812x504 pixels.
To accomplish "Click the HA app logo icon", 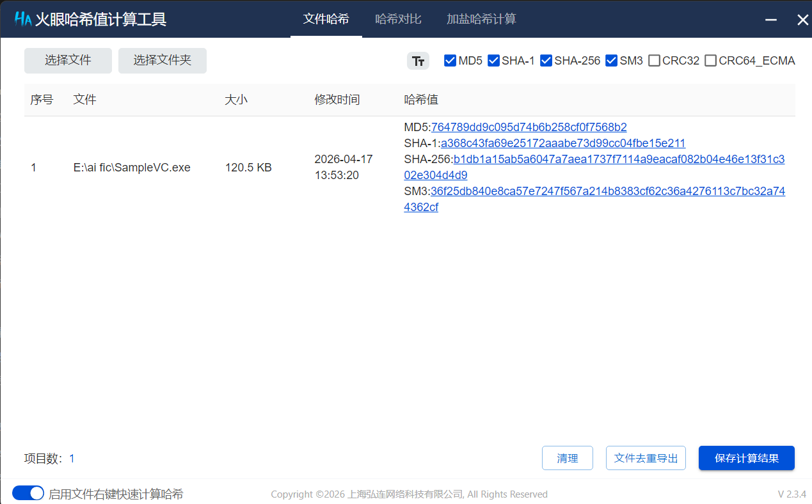I will [x=23, y=19].
